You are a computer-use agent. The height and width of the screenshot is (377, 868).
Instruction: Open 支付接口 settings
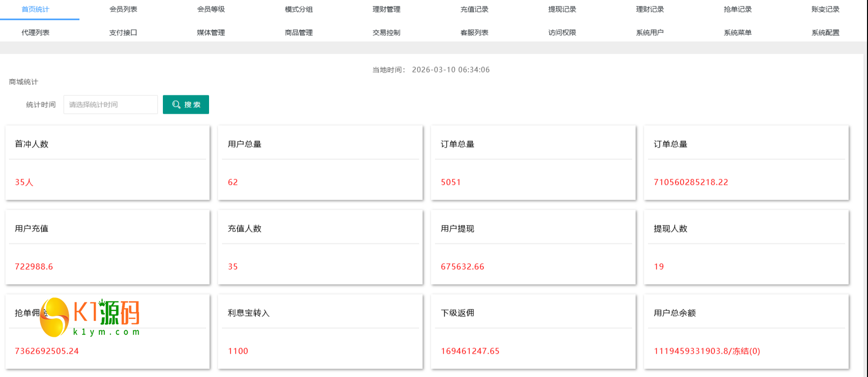click(123, 33)
